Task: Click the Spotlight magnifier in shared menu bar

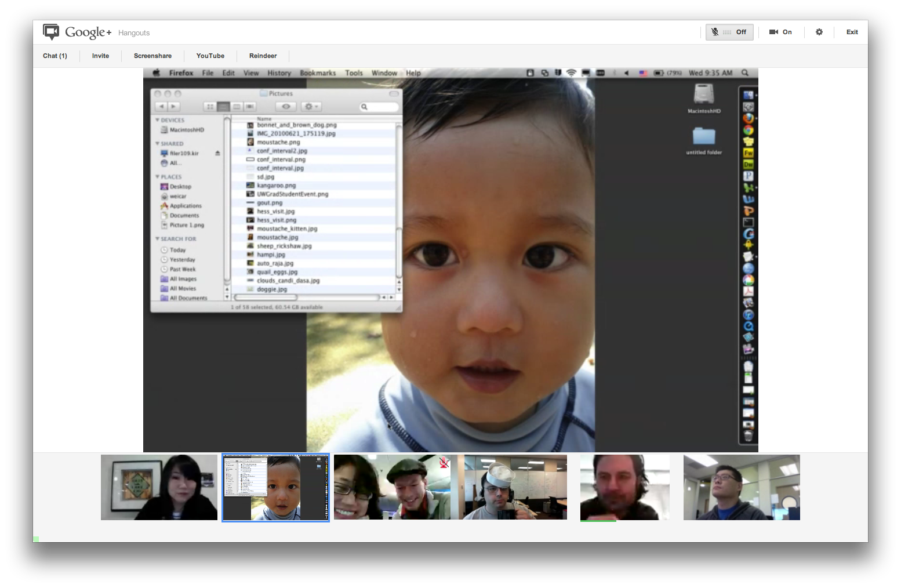Action: 745,73
